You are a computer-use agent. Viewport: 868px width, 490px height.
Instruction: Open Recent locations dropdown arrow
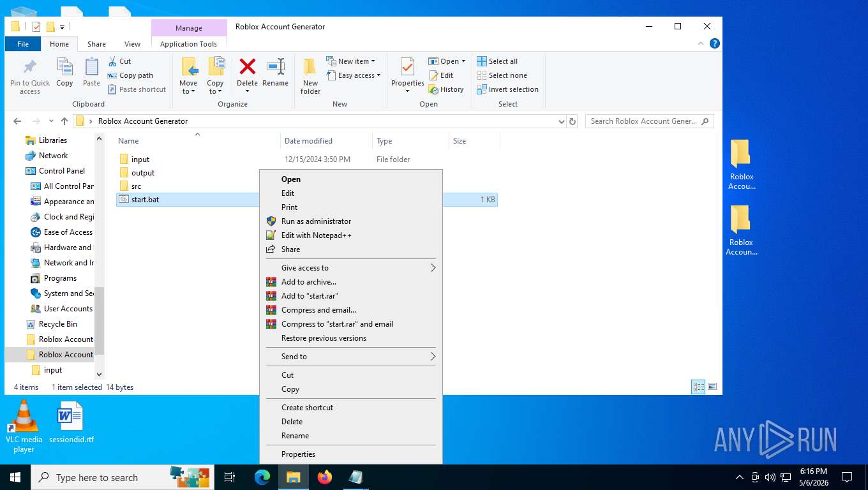(x=50, y=121)
